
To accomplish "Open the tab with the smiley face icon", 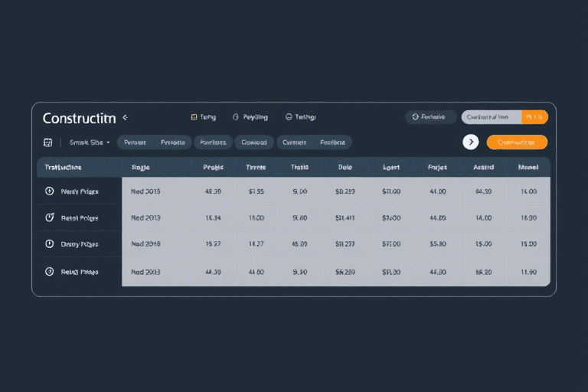I will tap(289, 117).
